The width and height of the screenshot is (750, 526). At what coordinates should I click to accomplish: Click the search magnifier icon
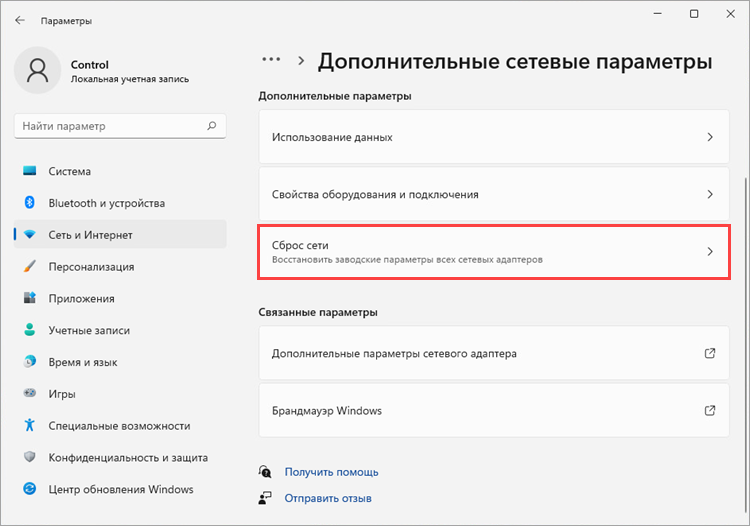click(x=211, y=126)
